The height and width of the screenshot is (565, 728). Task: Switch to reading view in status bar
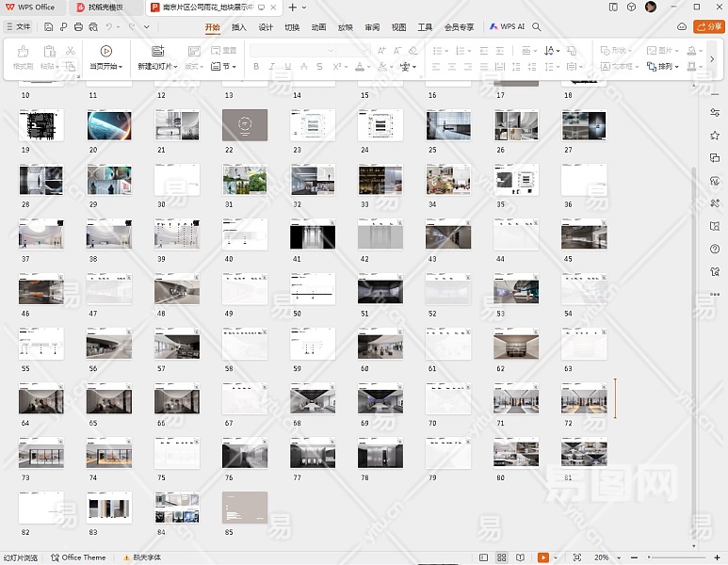(520, 557)
